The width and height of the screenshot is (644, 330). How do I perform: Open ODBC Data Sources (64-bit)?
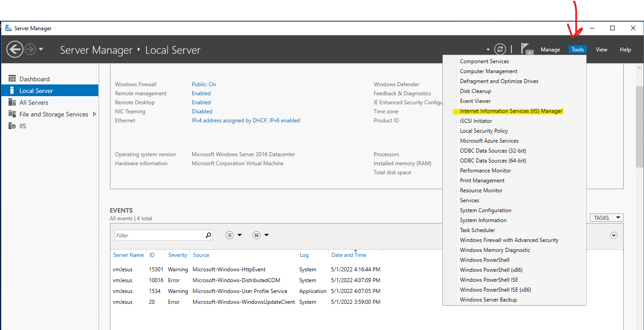515,161
